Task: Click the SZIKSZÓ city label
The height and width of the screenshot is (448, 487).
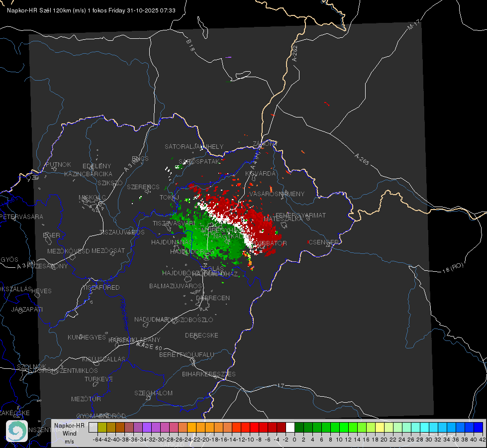Action: (x=110, y=183)
